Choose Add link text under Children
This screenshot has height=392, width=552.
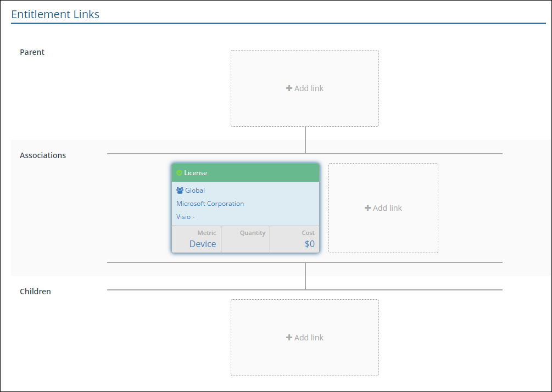309,338
